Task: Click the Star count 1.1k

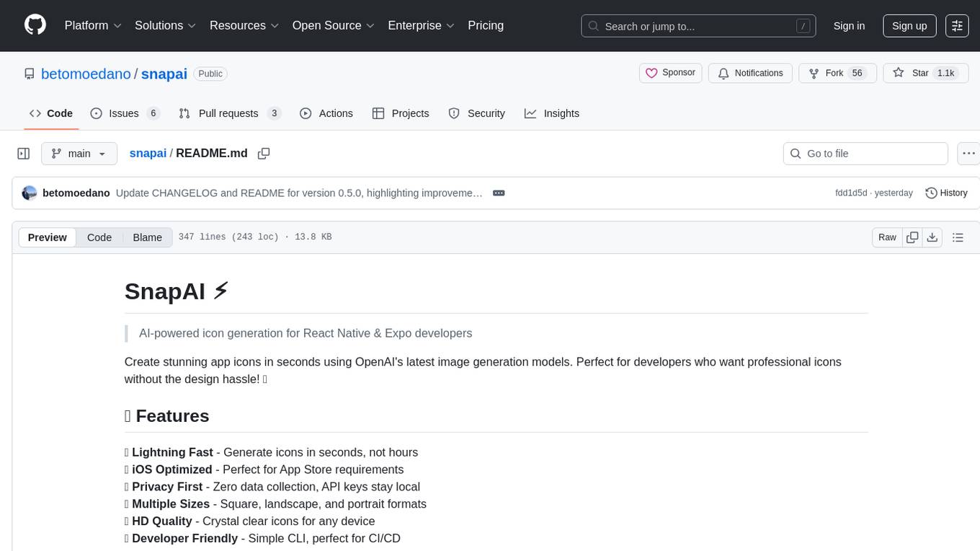Action: point(945,74)
